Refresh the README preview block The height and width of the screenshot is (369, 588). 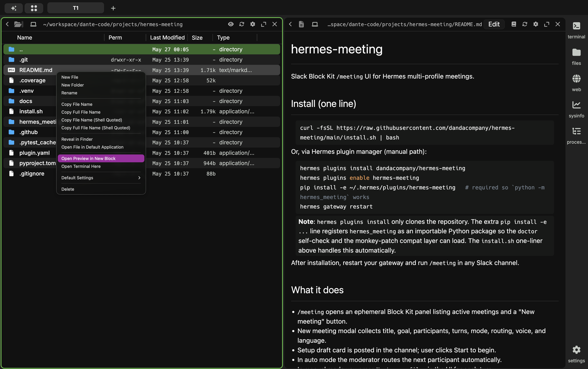[x=525, y=24]
